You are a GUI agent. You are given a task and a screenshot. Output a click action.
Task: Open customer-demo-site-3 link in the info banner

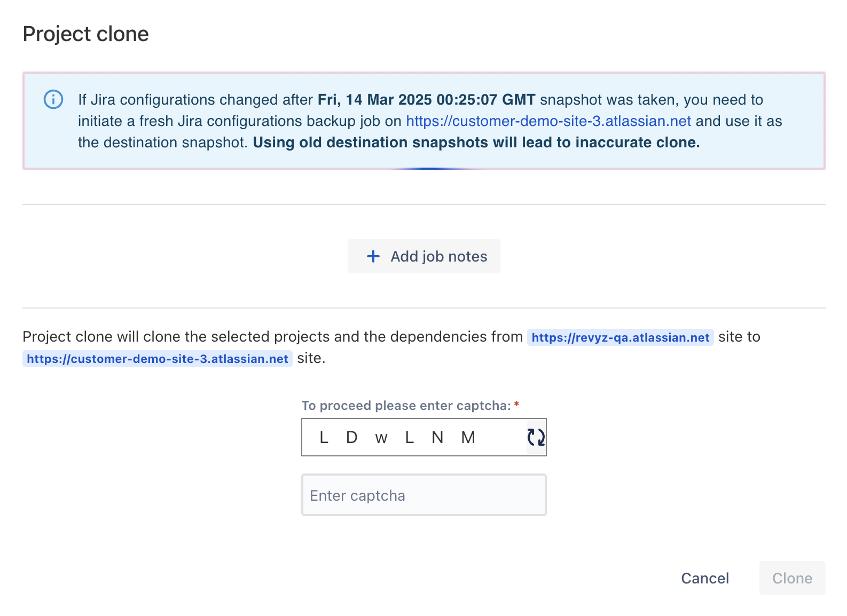point(548,121)
